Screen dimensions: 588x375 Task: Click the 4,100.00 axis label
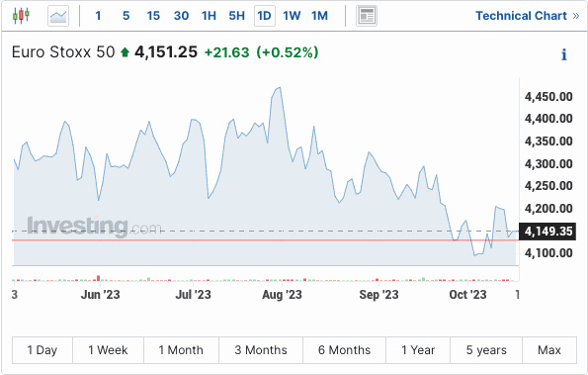(x=548, y=253)
